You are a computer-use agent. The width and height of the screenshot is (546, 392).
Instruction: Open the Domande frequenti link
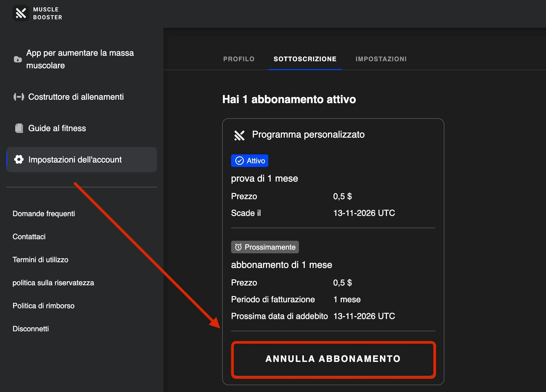point(44,214)
